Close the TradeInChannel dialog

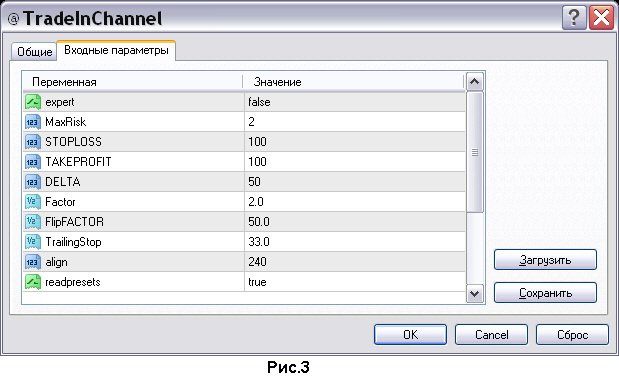602,18
